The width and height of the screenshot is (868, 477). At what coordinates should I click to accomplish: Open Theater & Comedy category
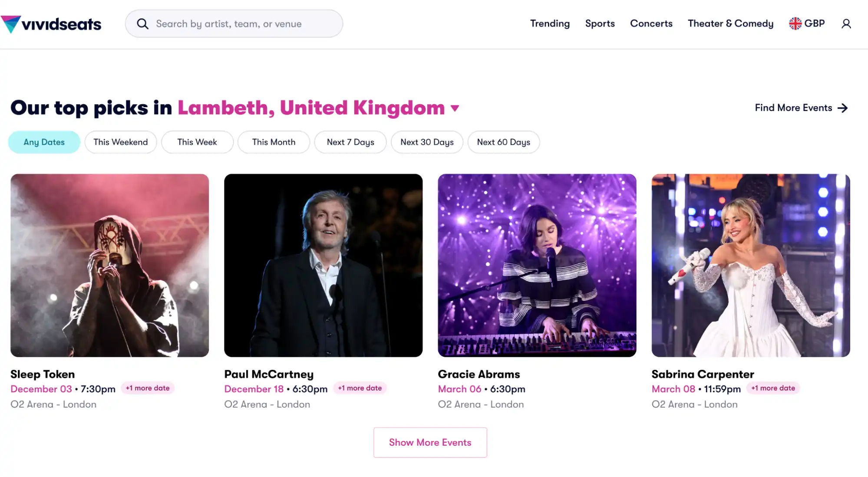pyautogui.click(x=730, y=23)
